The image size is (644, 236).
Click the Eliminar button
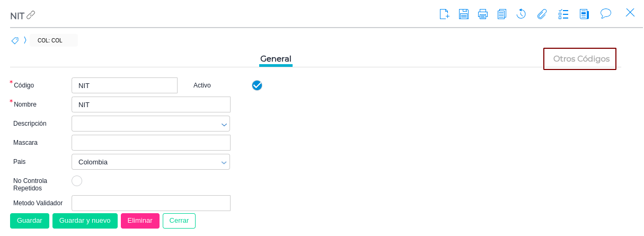coord(140,221)
